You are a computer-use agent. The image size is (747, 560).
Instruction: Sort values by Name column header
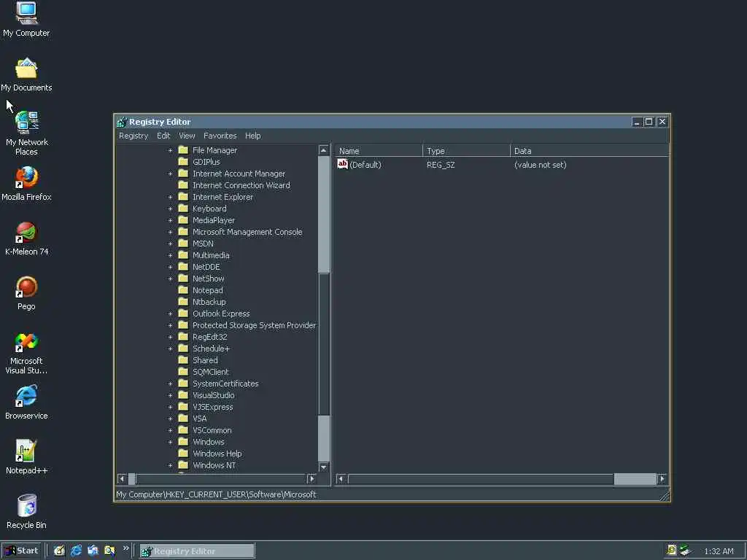(x=379, y=150)
